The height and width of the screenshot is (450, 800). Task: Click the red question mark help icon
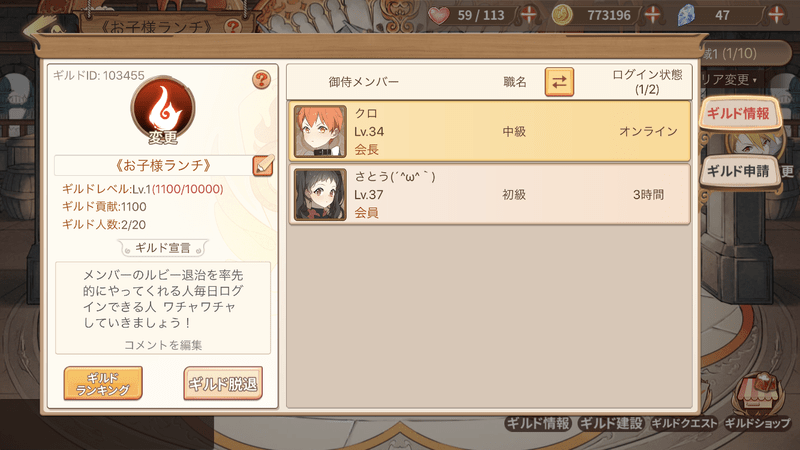261,80
